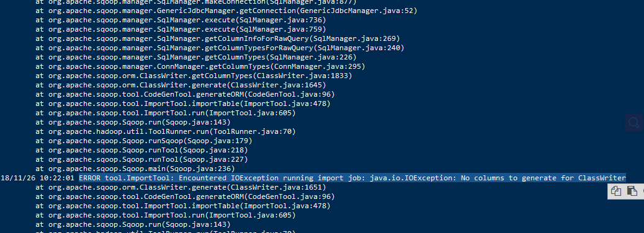Select the SqlManager.java:759 execute line

click(181, 30)
